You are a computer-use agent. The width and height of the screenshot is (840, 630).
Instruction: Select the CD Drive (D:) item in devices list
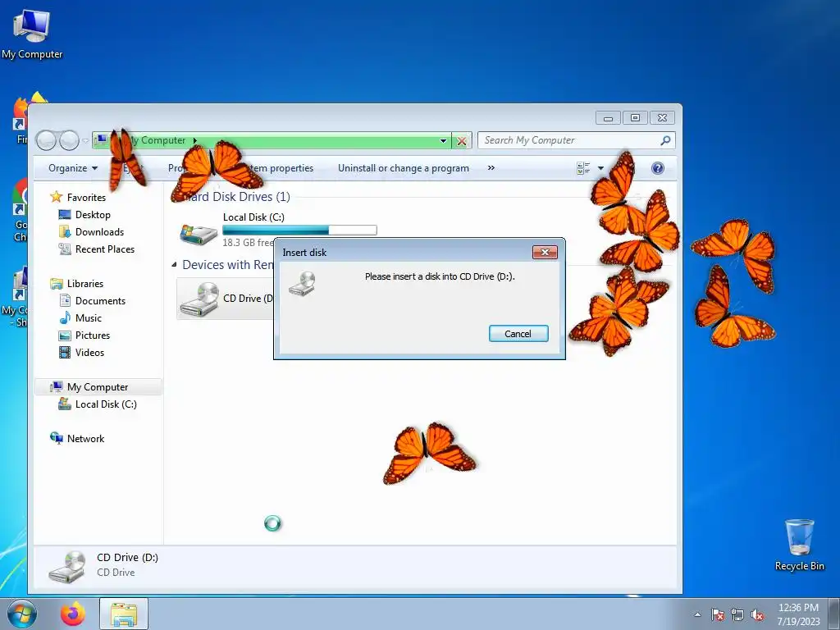coord(225,299)
